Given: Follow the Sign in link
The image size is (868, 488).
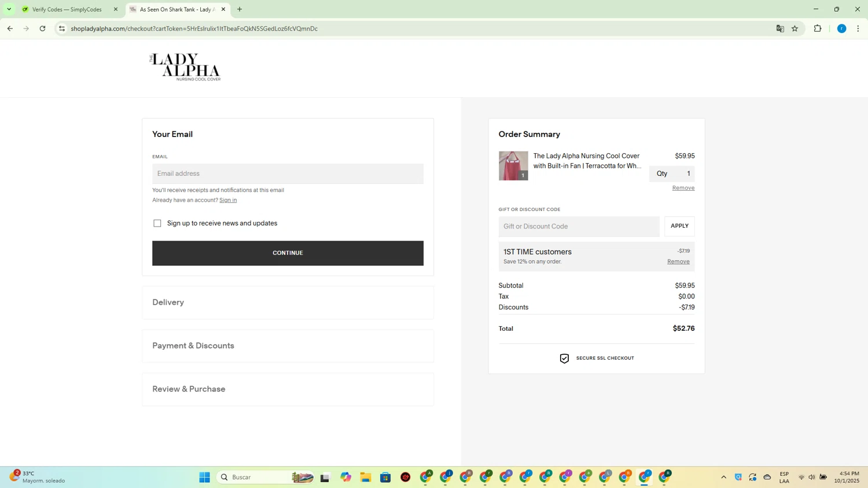Looking at the screenshot, I should tap(228, 200).
